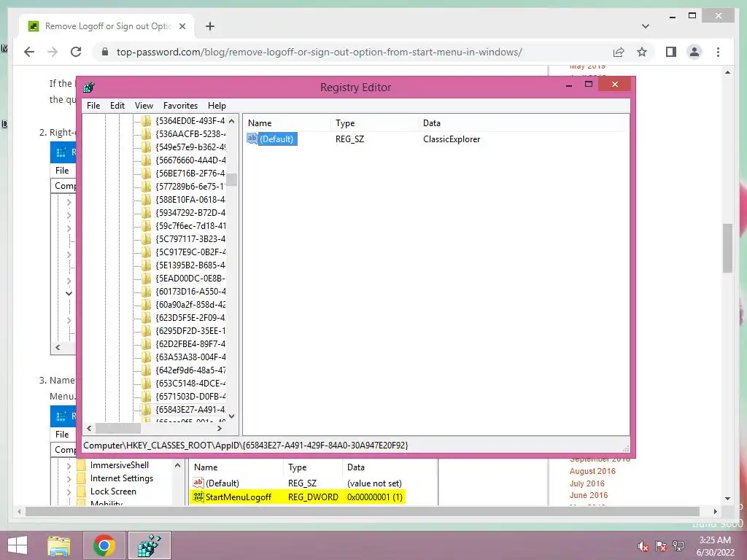Click folder icon of {62D2FBE4-89F7 key
The height and width of the screenshot is (560, 747).
pos(146,344)
